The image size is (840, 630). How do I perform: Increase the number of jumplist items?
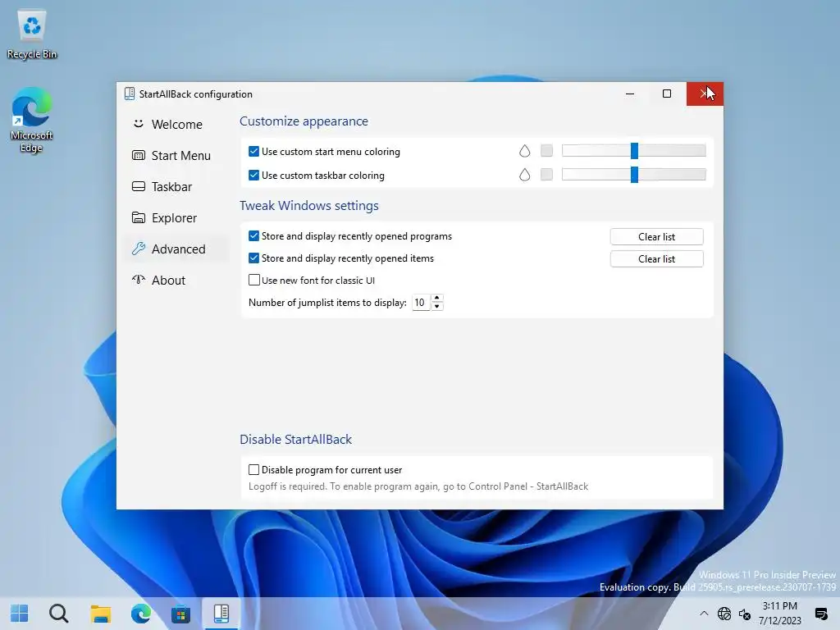pos(437,299)
